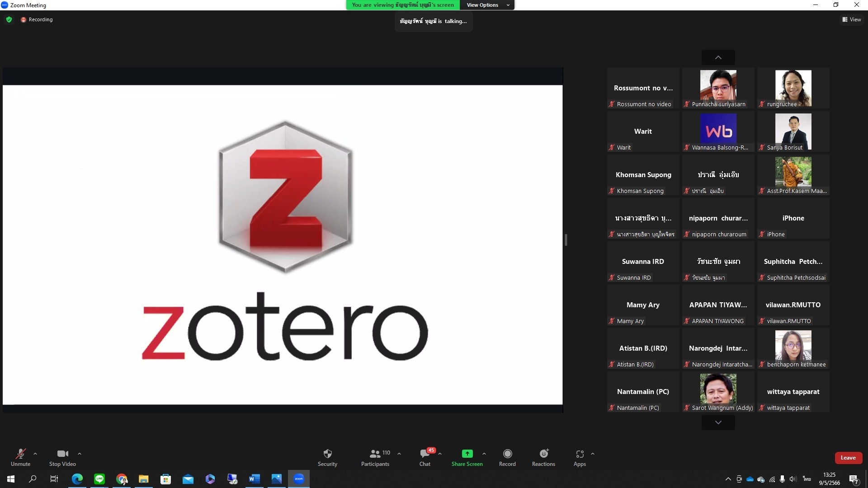Click the Suwanna IRD participant tile
This screenshot has width=868, height=488.
pyautogui.click(x=643, y=262)
